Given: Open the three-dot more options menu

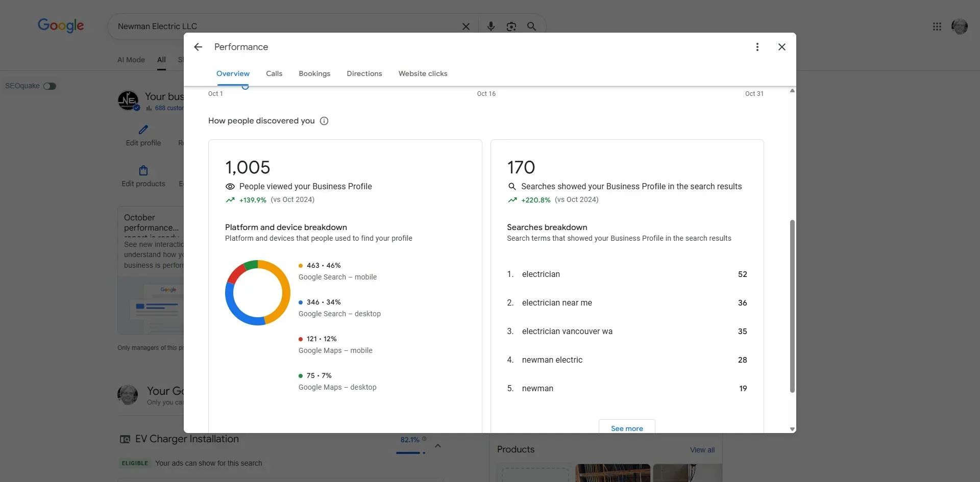Looking at the screenshot, I should coord(757,47).
